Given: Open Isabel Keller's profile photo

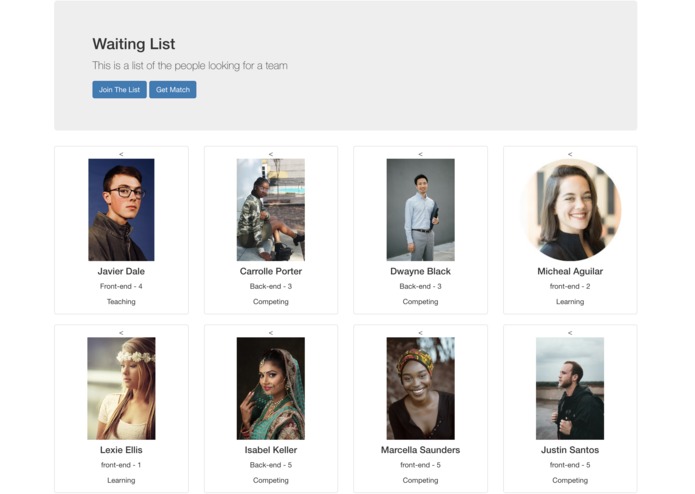Looking at the screenshot, I should coord(271,388).
